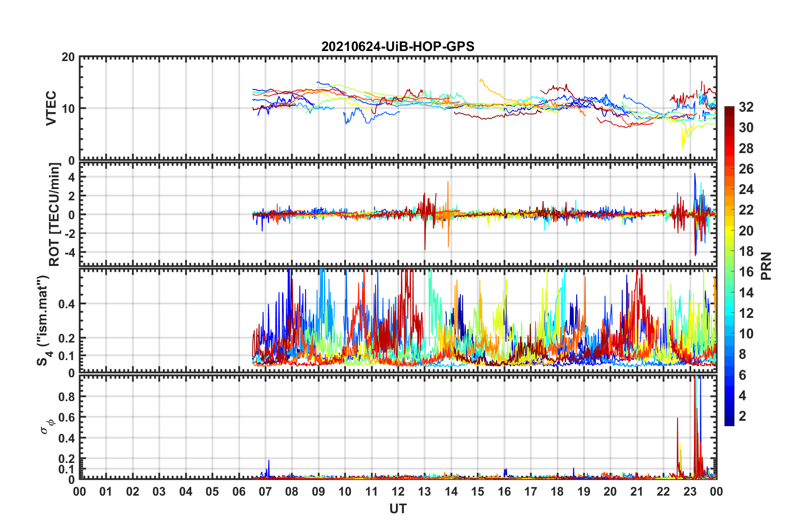Image resolution: width=796 pixels, height=532 pixels.
Task: Click the yellow colorbar section near 20
Action: [x=729, y=231]
